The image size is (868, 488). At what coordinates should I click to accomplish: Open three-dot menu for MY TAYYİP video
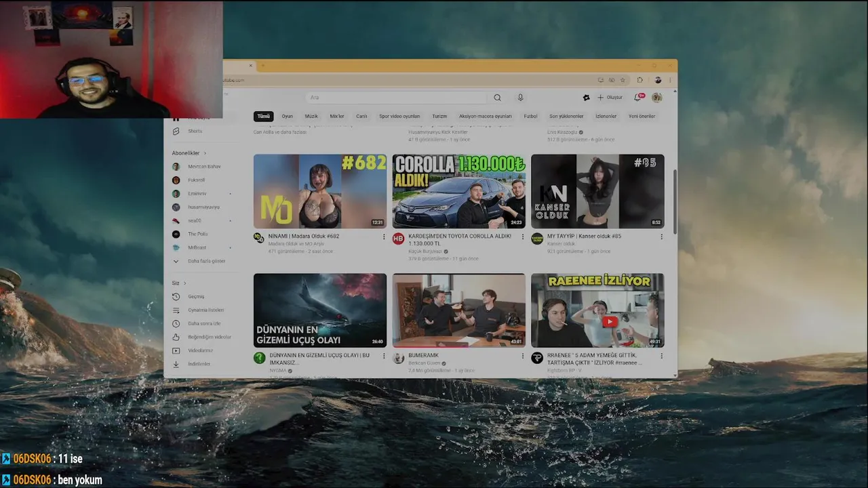click(x=661, y=237)
